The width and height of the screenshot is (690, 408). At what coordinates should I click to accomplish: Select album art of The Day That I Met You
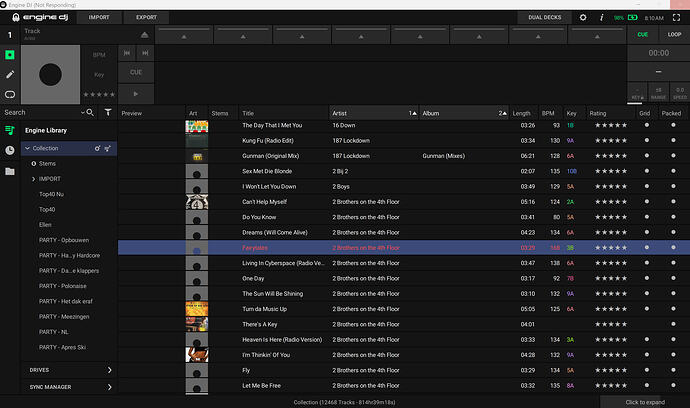(197, 126)
